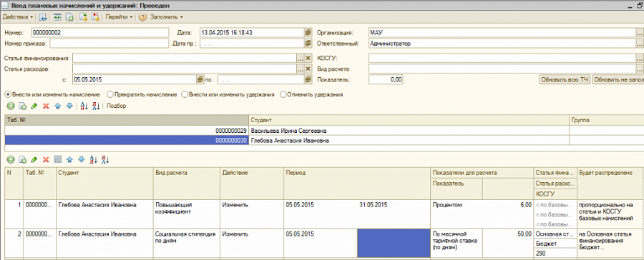Open calendar picker beside Дата field
Image resolution: width=644 pixels, height=260 pixels.
308,32
